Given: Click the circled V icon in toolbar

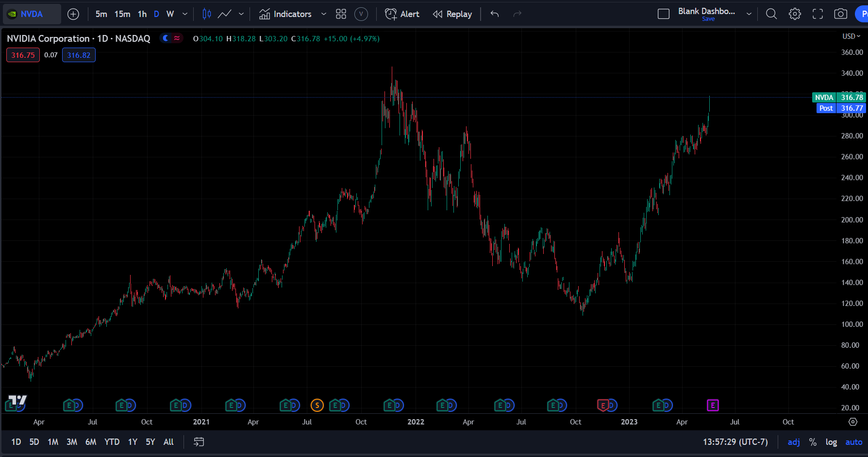Looking at the screenshot, I should [361, 14].
